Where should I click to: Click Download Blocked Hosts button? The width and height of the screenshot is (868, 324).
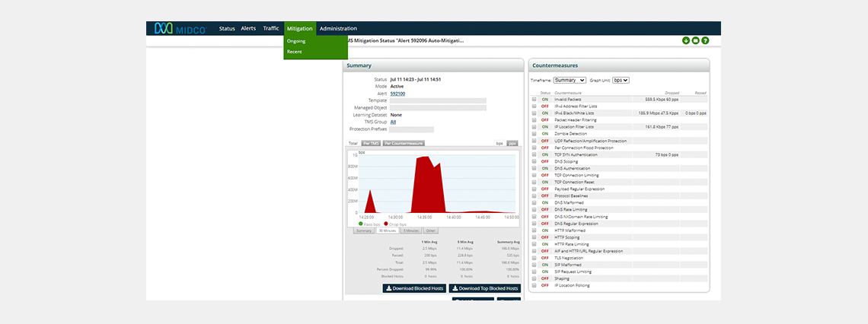(x=414, y=288)
